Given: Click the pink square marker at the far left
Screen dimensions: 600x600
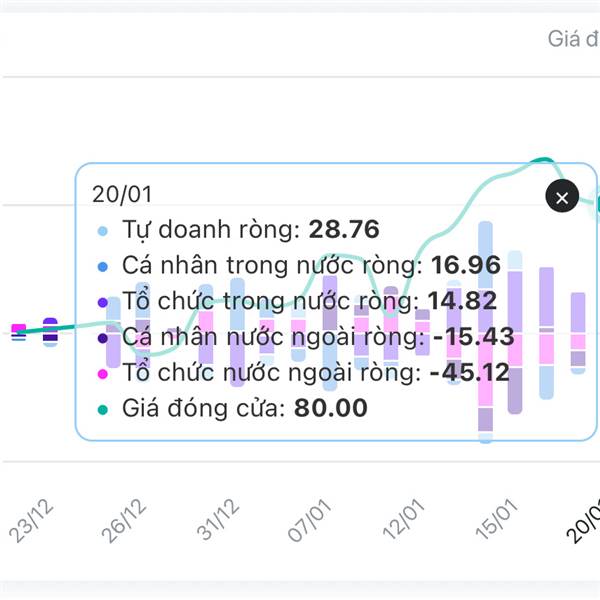Looking at the screenshot, I should coord(18,328).
